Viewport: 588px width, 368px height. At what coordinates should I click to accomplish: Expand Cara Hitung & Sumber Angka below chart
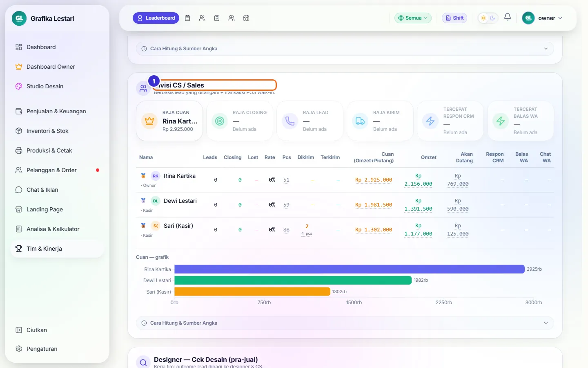(x=345, y=323)
